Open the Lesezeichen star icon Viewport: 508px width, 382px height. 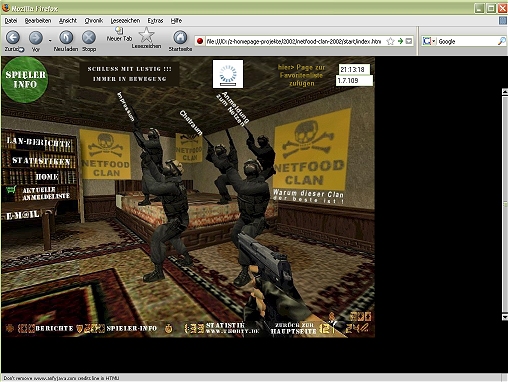[x=146, y=35]
